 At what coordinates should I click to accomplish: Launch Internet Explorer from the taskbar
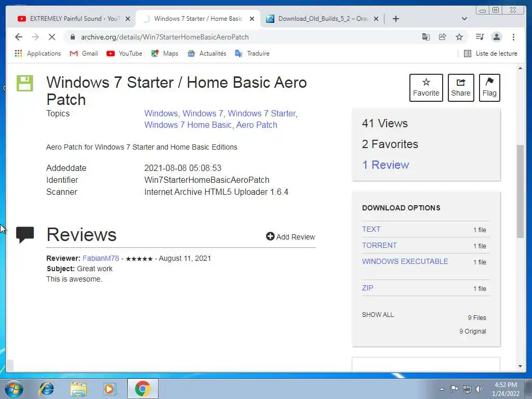tap(46, 389)
